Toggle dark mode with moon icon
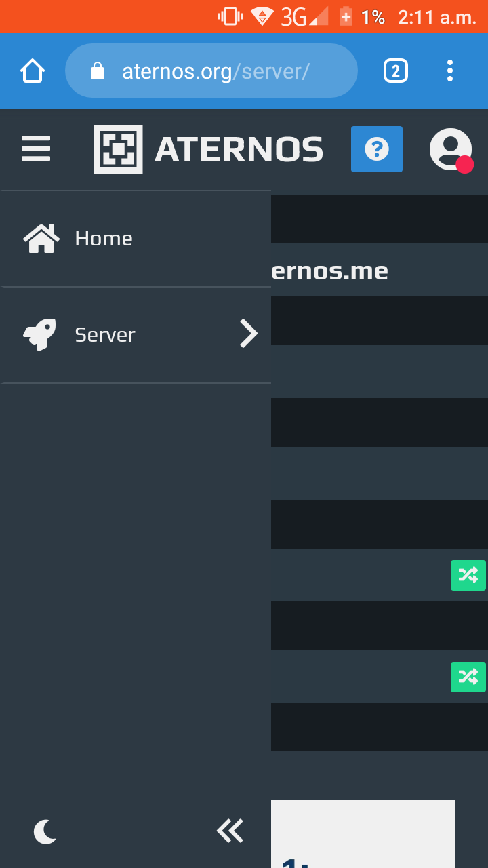 coord(45,831)
